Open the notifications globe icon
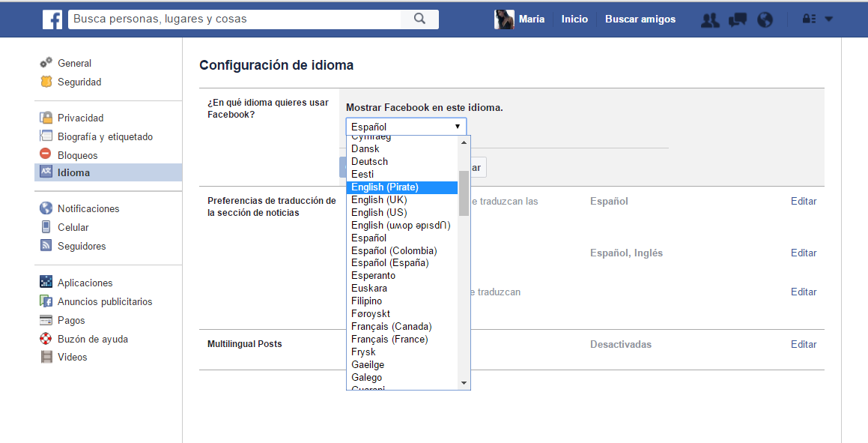This screenshot has height=443, width=868. 765,20
